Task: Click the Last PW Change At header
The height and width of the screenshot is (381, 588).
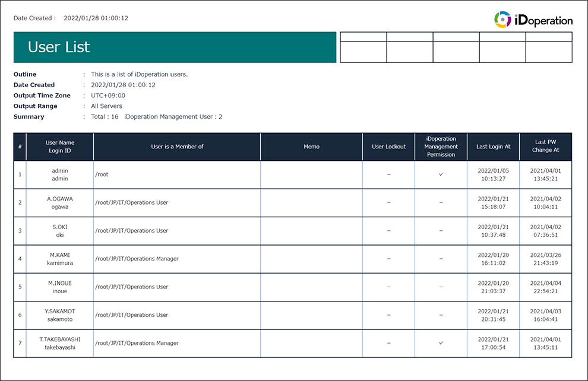Action: click(546, 147)
